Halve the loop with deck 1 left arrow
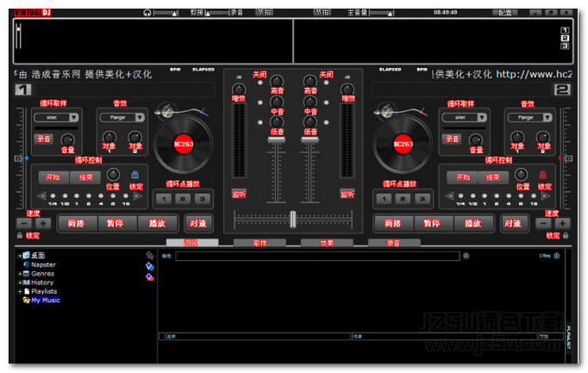The width and height of the screenshot is (588, 373). coord(41,196)
